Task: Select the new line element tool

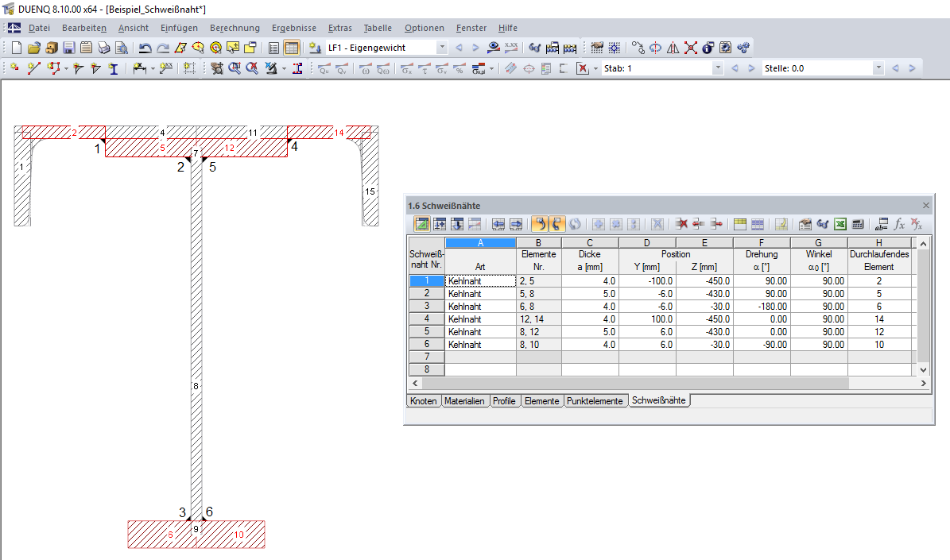Action: click(34, 68)
